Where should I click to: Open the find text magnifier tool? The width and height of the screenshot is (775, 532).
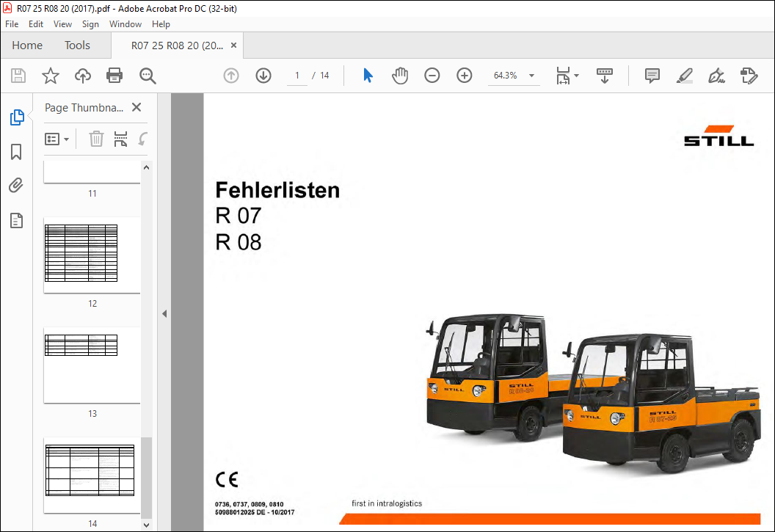click(x=148, y=76)
